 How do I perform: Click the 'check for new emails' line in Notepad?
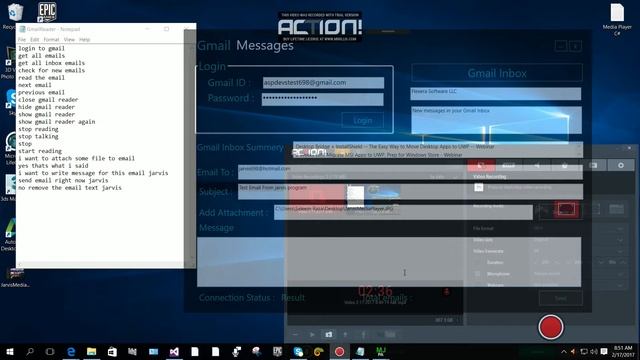click(51, 70)
